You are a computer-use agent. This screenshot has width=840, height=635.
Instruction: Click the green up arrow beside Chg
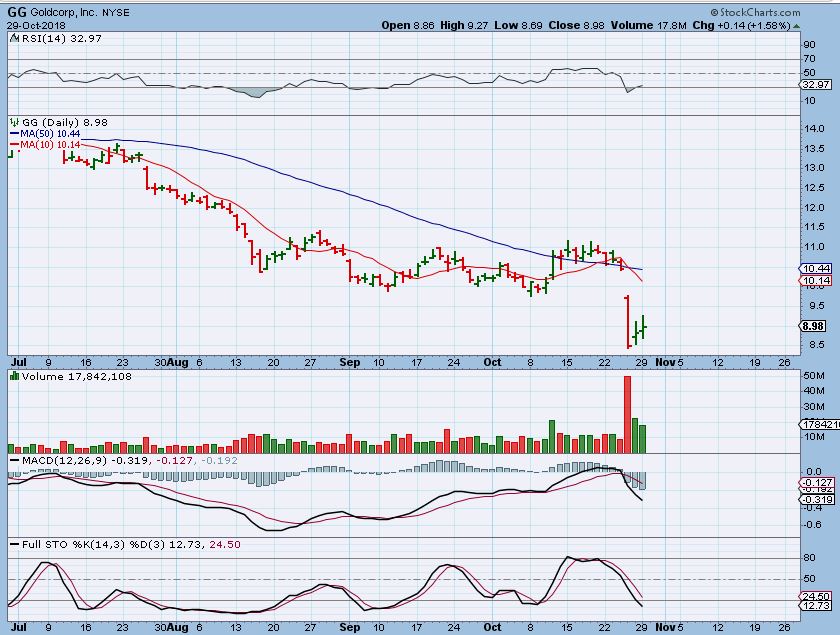797,26
